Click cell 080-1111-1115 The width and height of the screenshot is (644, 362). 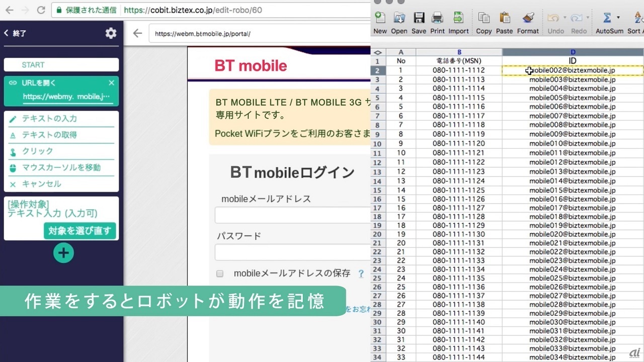459,98
